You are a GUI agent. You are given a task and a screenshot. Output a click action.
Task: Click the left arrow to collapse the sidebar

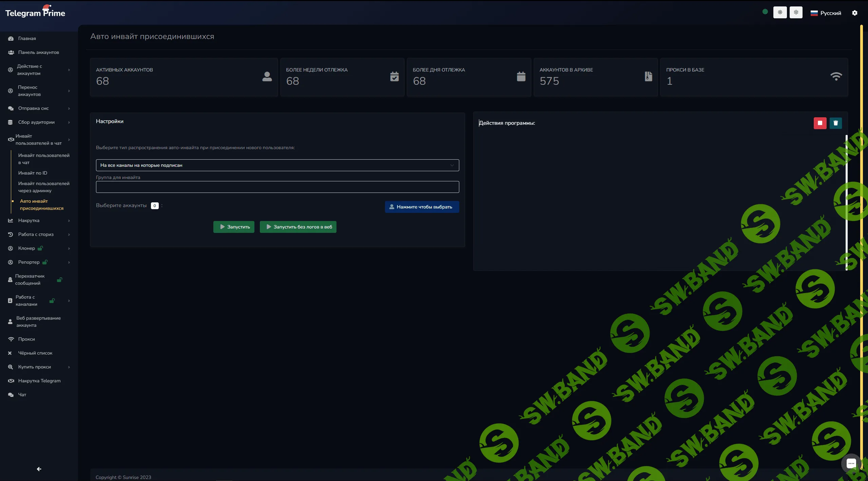[x=39, y=469]
